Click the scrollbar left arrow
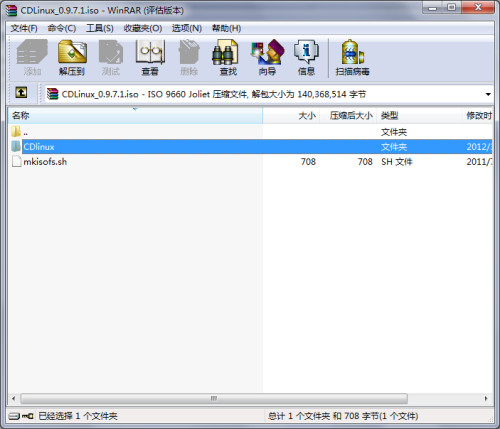Image resolution: width=500 pixels, height=429 pixels. pyautogui.click(x=13, y=398)
